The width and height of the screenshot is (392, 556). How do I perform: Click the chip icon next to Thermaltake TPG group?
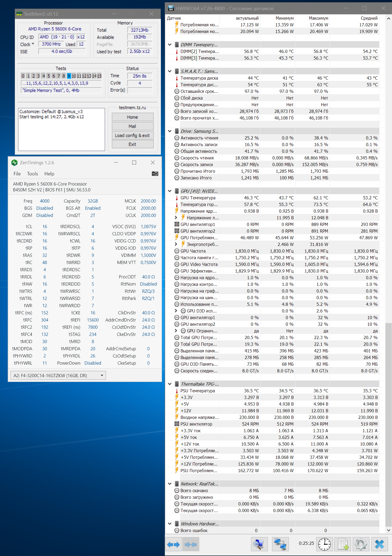[x=177, y=384]
